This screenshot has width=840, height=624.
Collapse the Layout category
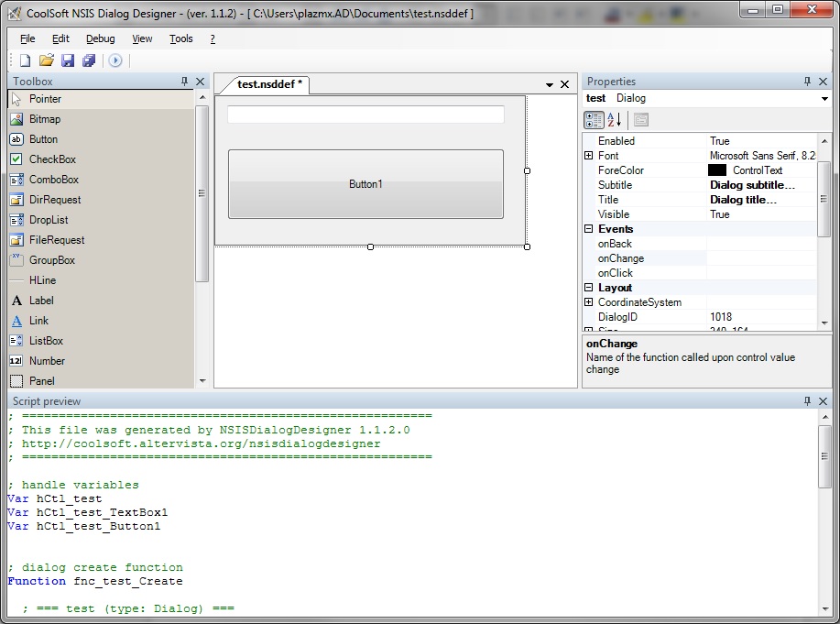point(588,288)
